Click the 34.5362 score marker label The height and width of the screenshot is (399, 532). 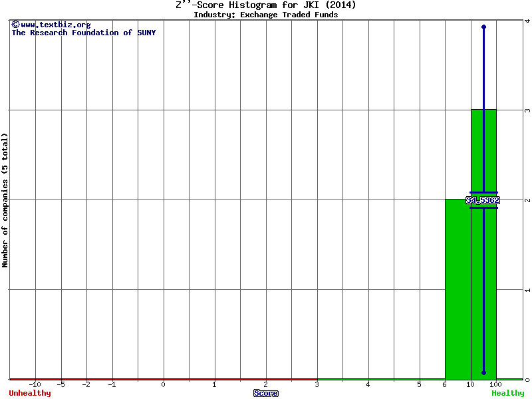tap(483, 200)
